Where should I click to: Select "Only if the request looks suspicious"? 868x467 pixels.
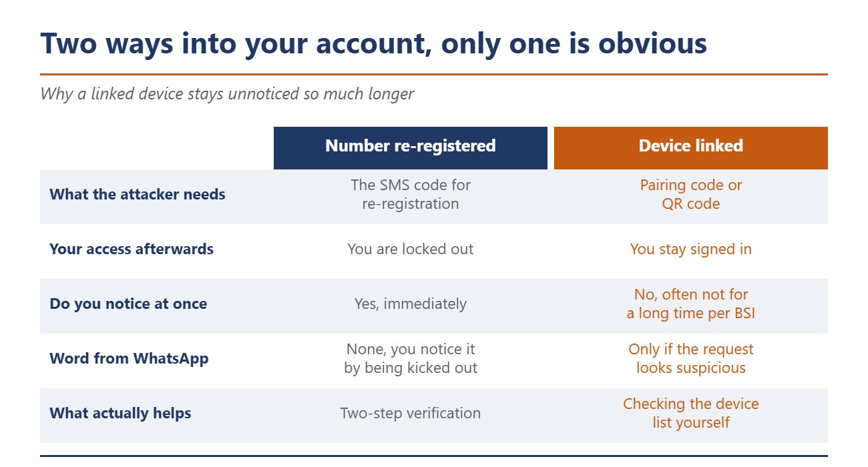[x=691, y=359]
